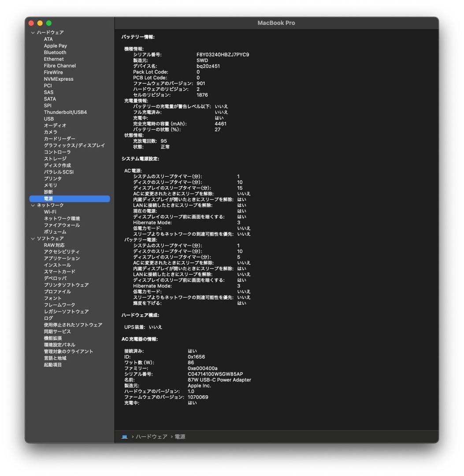This screenshot has width=464, height=476.
Task: Click battery serial number F8Y03240HBZJ7PYC9
Action: 223,55
